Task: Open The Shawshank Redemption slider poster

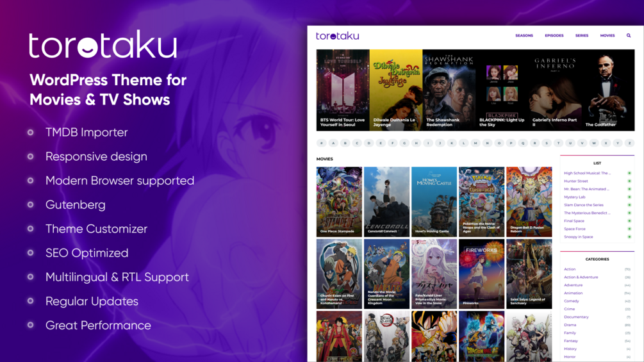Action: (449, 90)
